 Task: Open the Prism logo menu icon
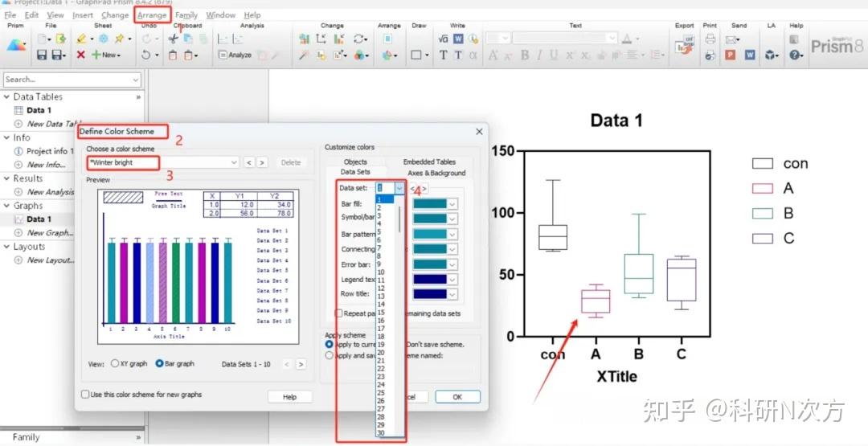tap(16, 46)
